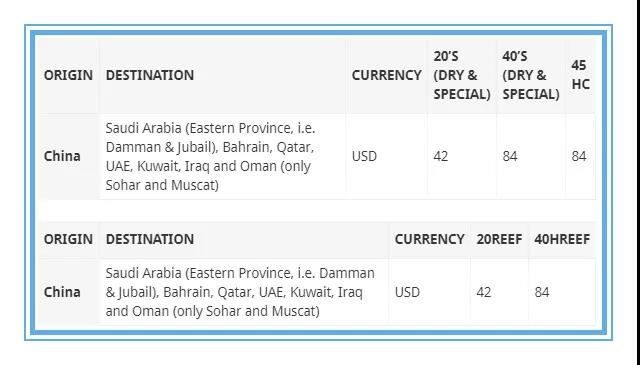Image resolution: width=640 pixels, height=365 pixels.
Task: Click the China cell in second table
Action: [62, 292]
